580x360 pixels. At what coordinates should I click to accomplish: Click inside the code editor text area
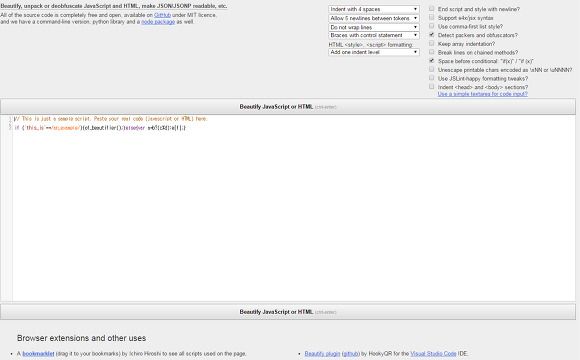[294, 208]
